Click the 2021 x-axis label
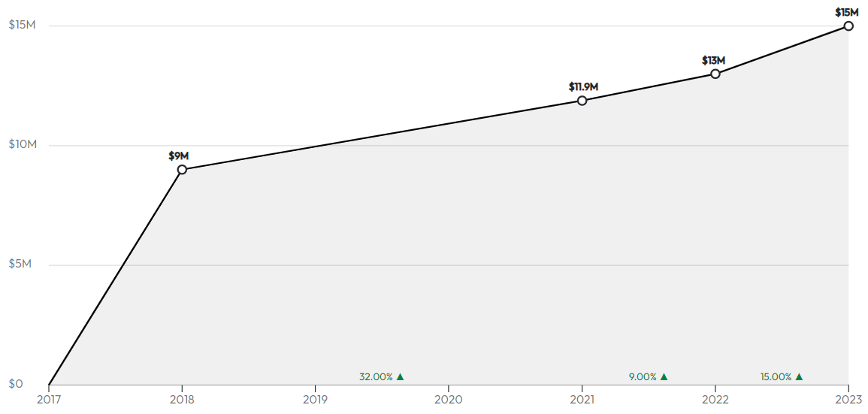 (582, 399)
